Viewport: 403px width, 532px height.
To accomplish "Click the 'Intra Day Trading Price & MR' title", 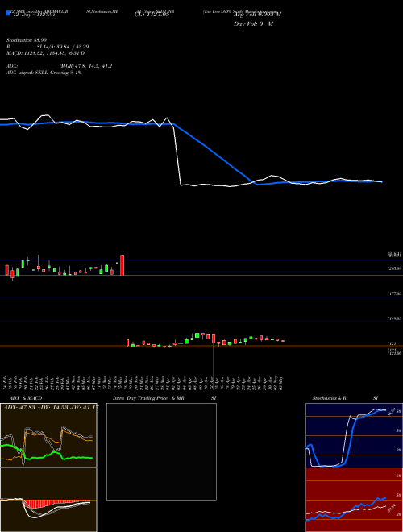I will coord(149,398).
